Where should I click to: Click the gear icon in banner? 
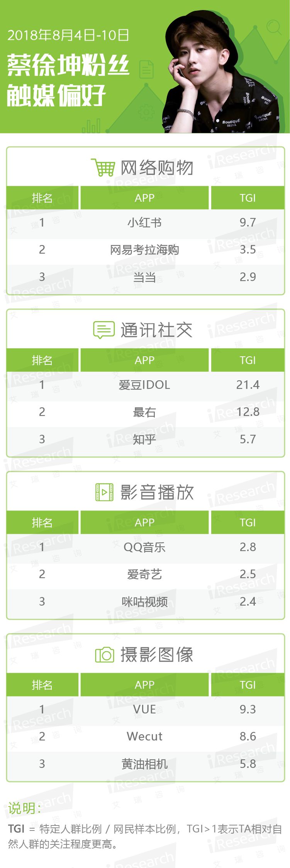[x=146, y=112]
